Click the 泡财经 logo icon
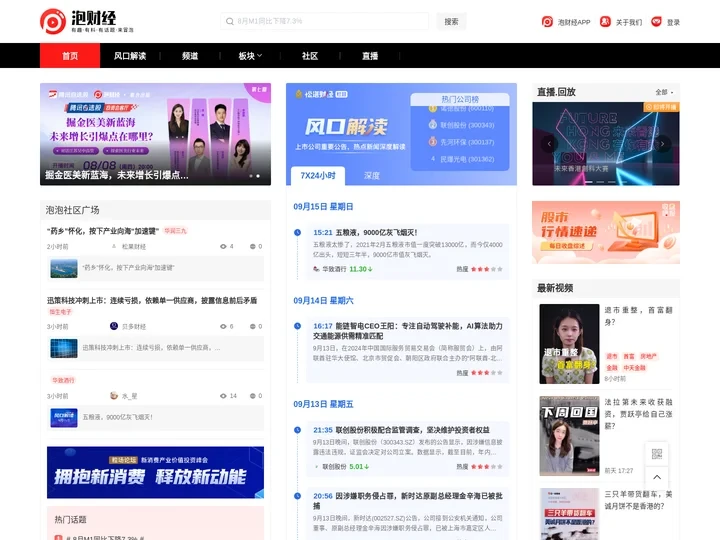The image size is (720, 540). click(x=53, y=21)
